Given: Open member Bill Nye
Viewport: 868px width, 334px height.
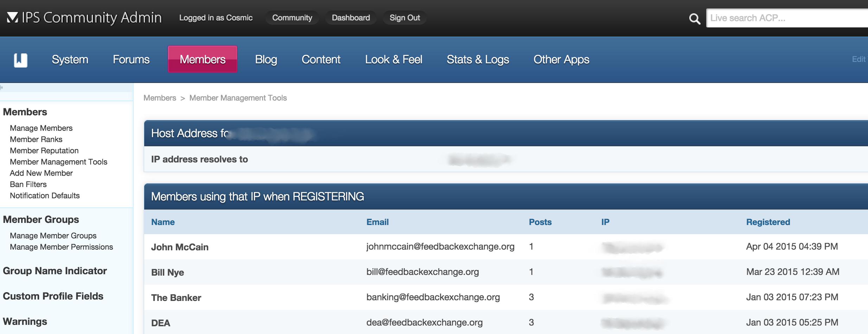Looking at the screenshot, I should pyautogui.click(x=167, y=272).
